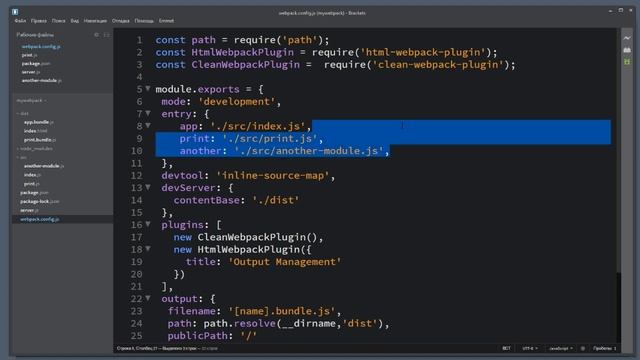Open package.json in project tree
The width and height of the screenshot is (640, 360).
tap(34, 193)
